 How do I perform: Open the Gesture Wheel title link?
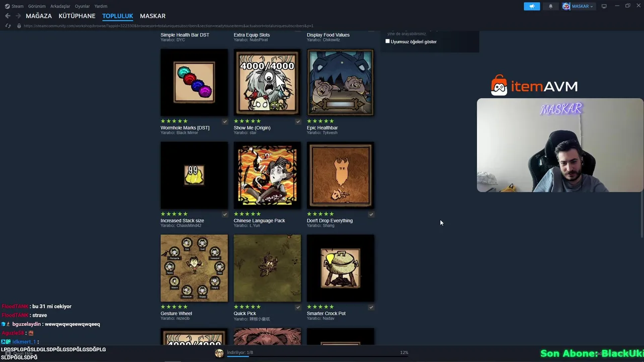pos(176,313)
